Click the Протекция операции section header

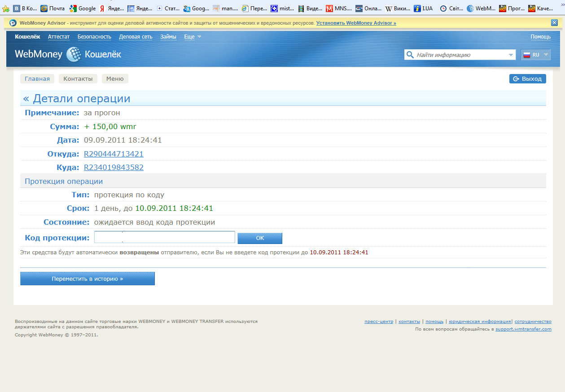283,181
